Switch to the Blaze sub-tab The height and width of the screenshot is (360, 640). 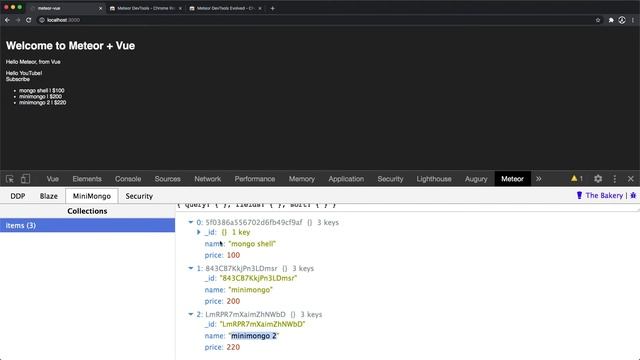(49, 196)
